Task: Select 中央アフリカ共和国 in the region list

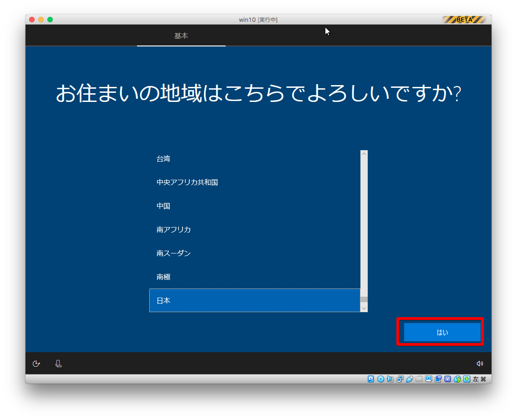Action: pyautogui.click(x=254, y=182)
